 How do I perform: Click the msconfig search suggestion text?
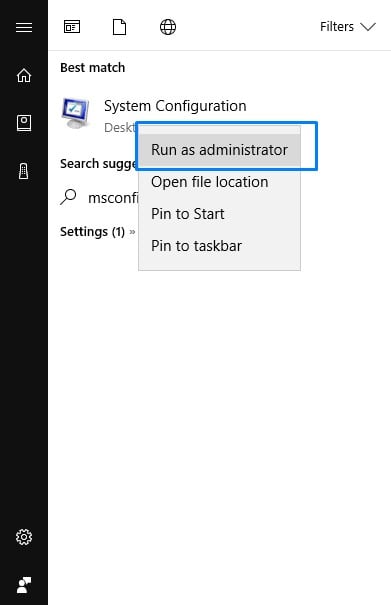point(113,198)
